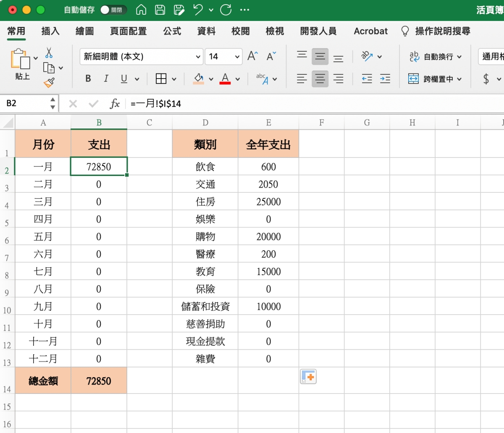
Task: Click the Redo arrow icon
Action: 226,10
